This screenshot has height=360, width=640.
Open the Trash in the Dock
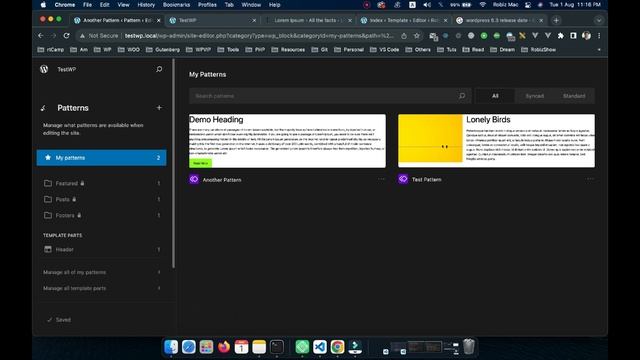coord(469,346)
